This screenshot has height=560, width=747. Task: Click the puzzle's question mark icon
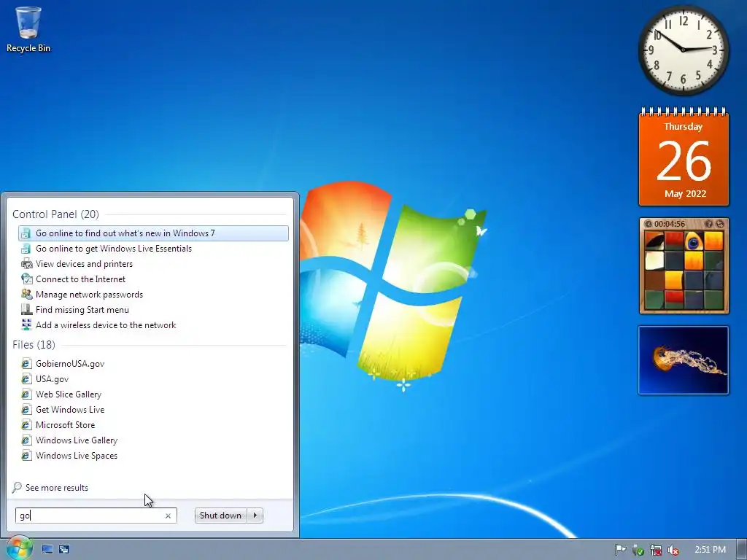[x=708, y=224]
